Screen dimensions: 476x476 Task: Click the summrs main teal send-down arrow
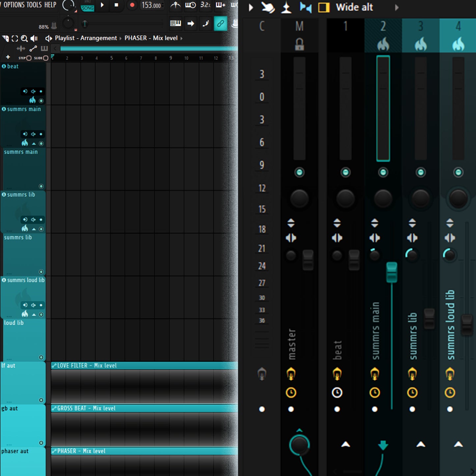pyautogui.click(x=383, y=445)
